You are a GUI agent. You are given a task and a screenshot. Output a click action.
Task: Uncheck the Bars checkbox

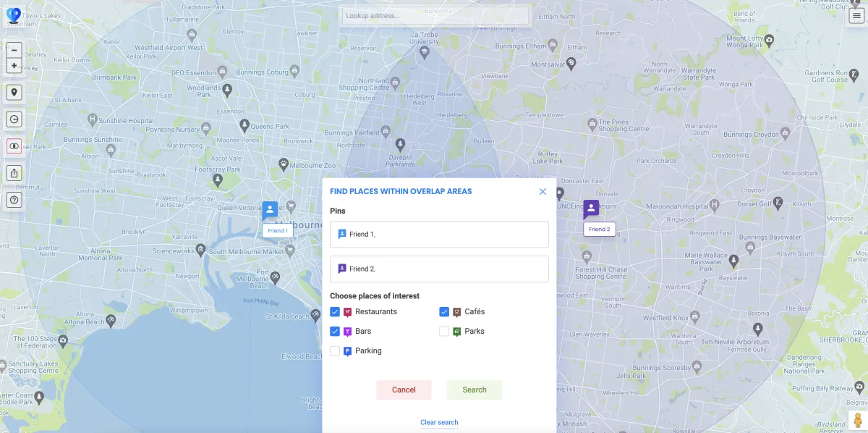coord(335,332)
